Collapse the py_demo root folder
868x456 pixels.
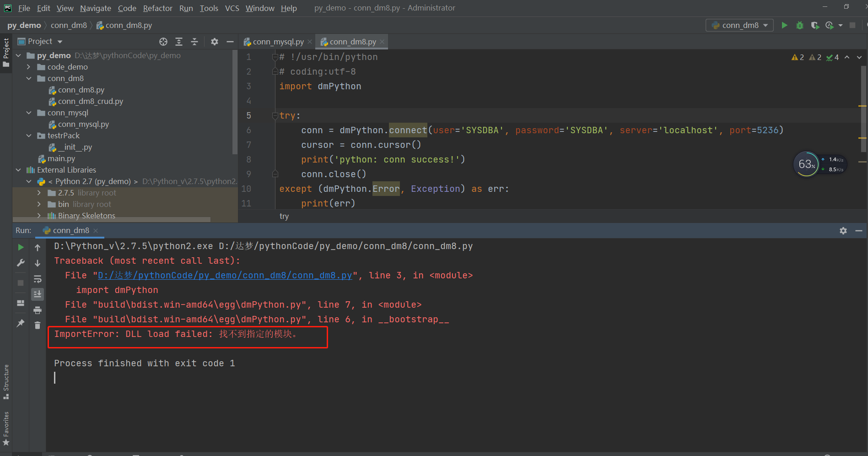[18, 55]
